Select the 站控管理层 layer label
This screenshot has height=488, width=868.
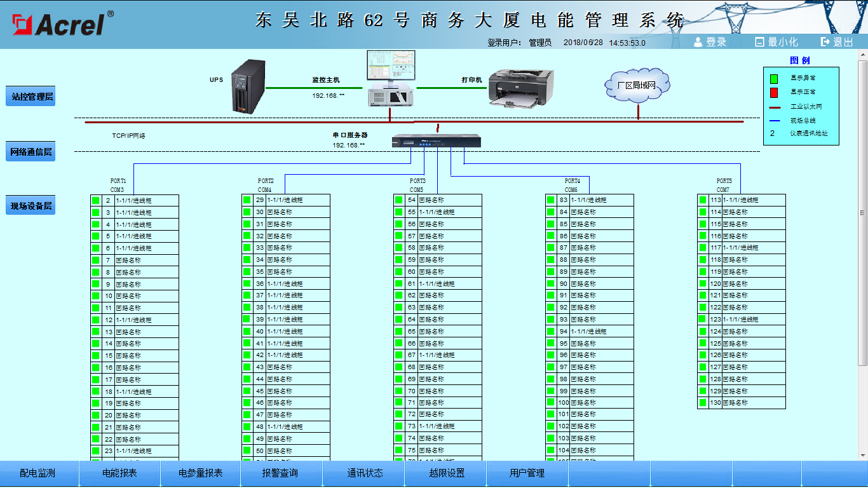click(31, 97)
